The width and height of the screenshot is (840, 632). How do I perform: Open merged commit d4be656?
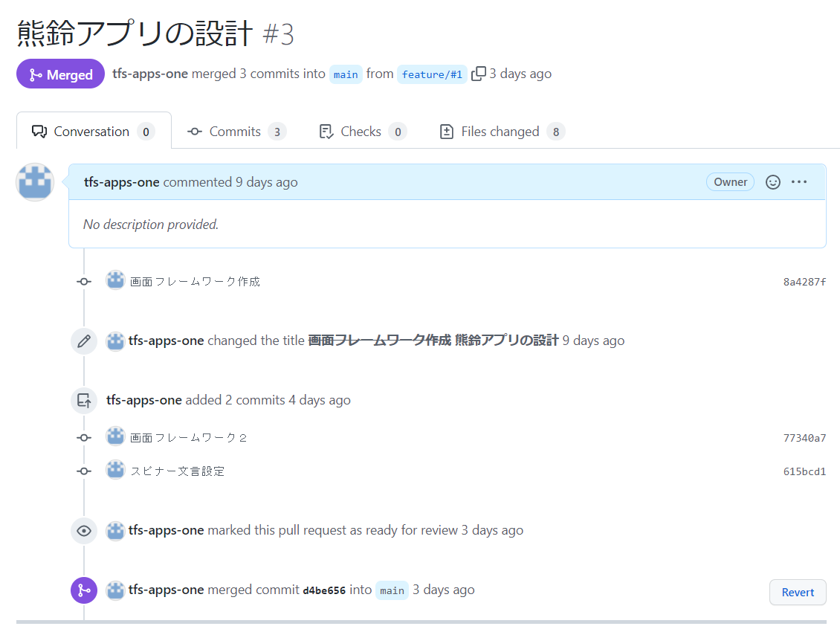pyautogui.click(x=324, y=590)
